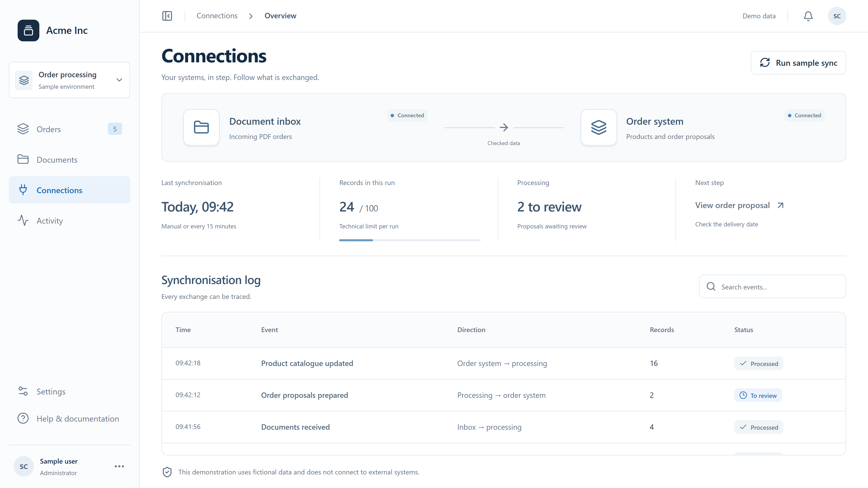This screenshot has width=868, height=488.
Task: Click the Connected badge on Document inbox
Action: [407, 115]
